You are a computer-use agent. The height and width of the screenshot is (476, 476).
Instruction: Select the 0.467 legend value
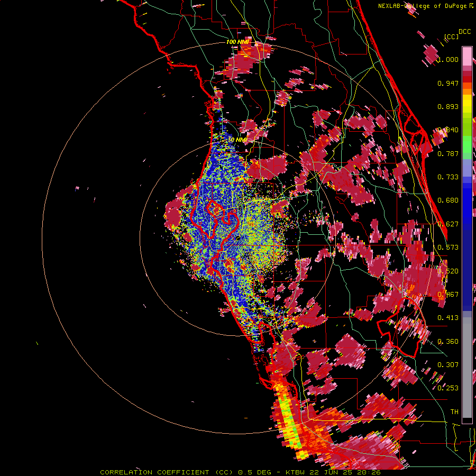[448, 295]
